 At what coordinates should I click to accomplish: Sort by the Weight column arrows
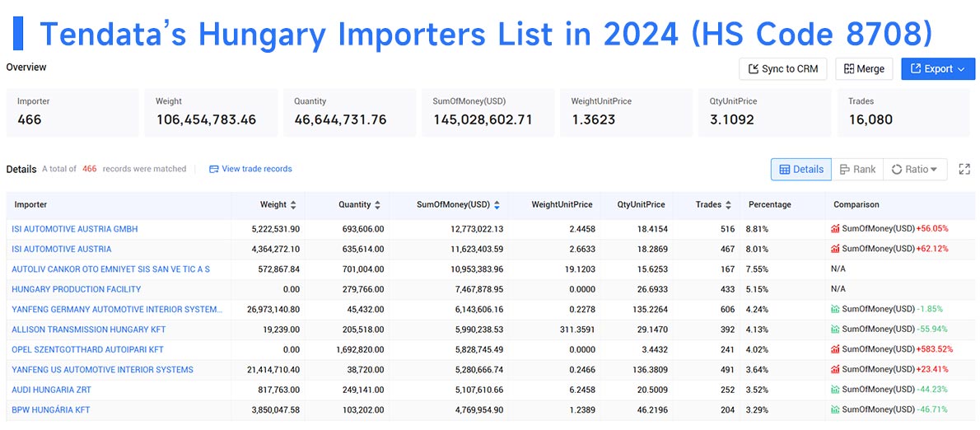[293, 204]
